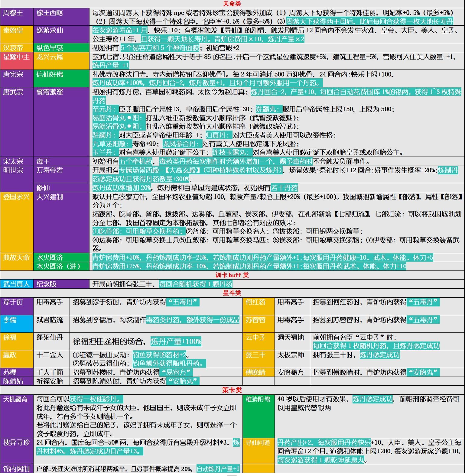Image resolution: width=465 pixels, height=476 pixels.
Task: Click the yellow 秦始皇 cell
Action: pyautogui.click(x=17, y=34)
